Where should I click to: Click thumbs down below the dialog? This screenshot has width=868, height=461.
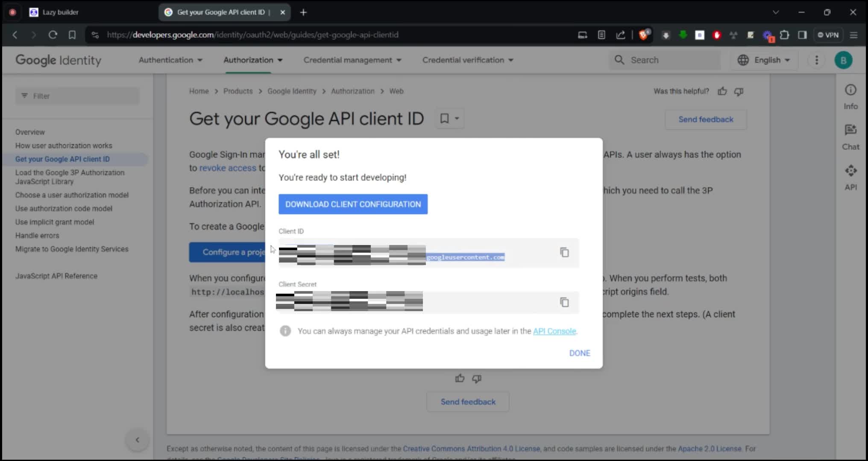click(477, 379)
